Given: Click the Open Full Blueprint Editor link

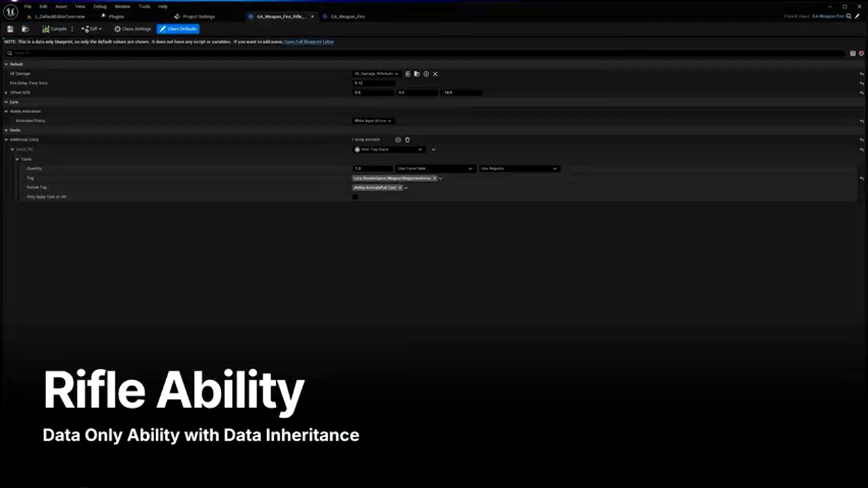Looking at the screenshot, I should [309, 42].
